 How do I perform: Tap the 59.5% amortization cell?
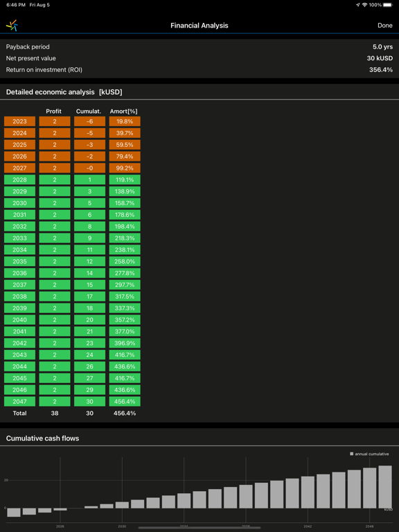tap(125, 145)
